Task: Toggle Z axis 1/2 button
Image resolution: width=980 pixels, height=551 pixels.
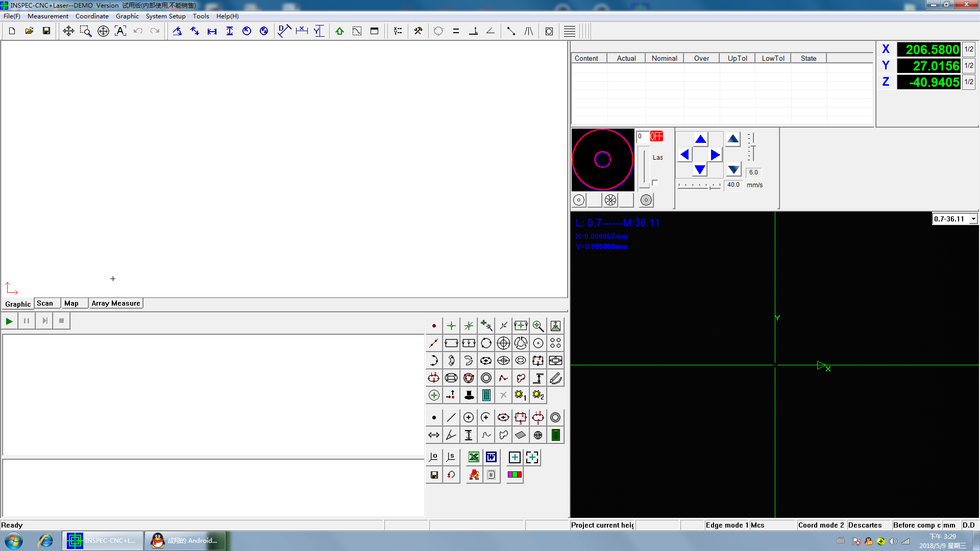Action: [969, 82]
